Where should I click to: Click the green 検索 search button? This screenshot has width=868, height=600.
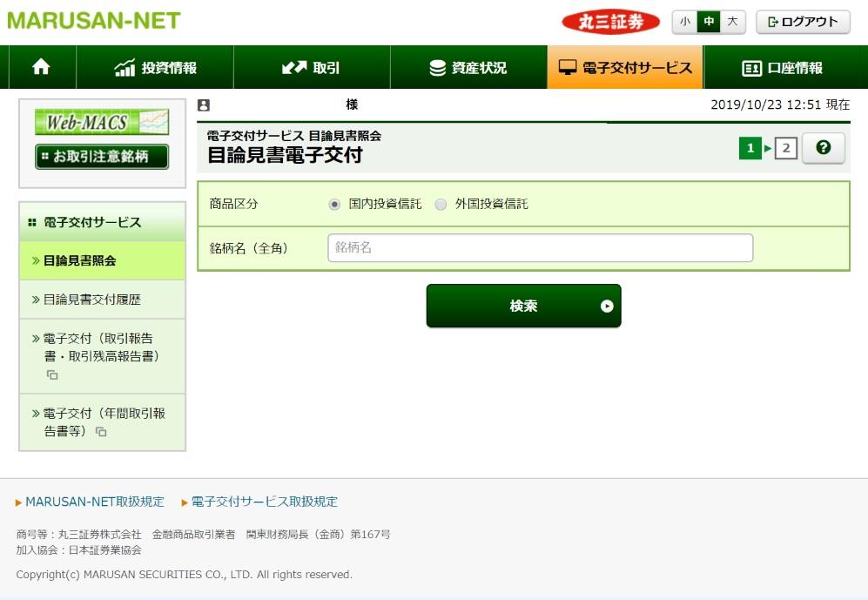524,306
